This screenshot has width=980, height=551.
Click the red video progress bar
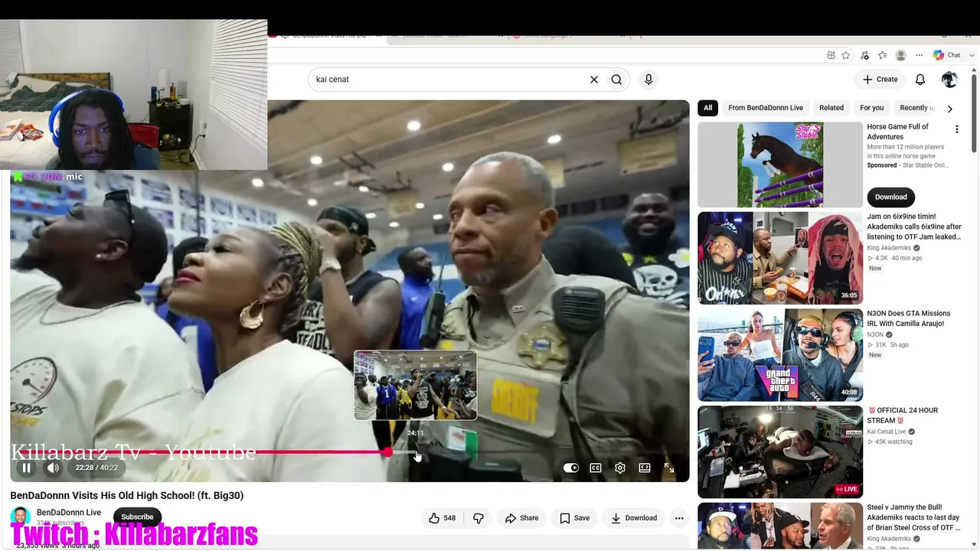coord(199,452)
